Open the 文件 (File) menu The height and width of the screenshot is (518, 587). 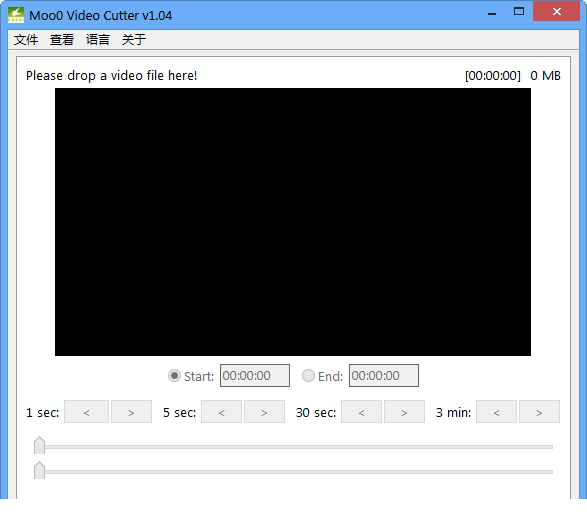[26, 39]
